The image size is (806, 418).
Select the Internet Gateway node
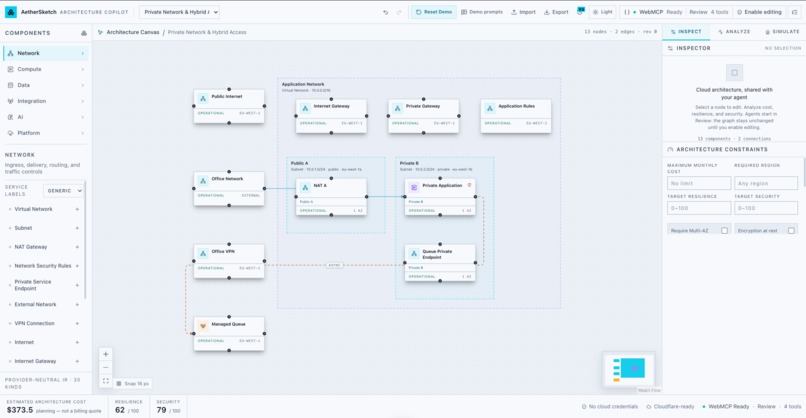[x=331, y=116]
